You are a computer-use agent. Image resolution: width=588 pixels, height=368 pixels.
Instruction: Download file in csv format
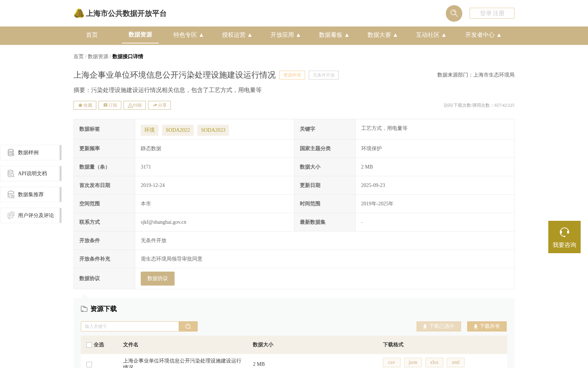pos(392,362)
